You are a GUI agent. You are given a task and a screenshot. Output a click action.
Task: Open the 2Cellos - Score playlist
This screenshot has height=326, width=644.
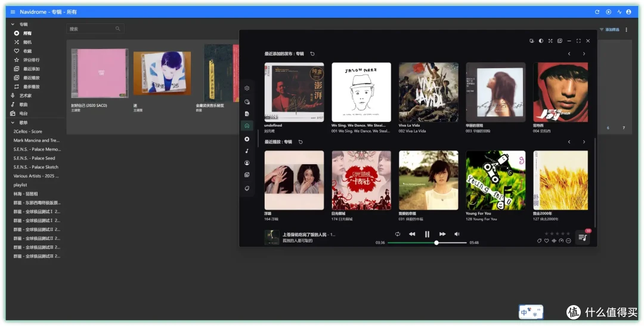27,131
